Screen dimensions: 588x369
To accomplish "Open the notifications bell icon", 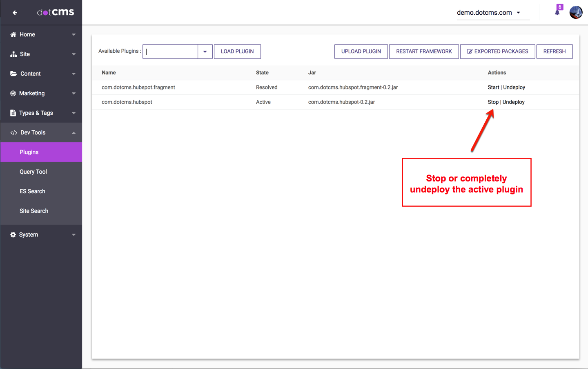I will [557, 12].
